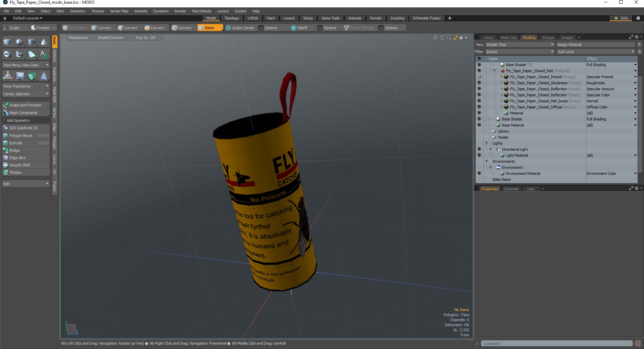644x349 pixels.
Task: Click the Shading panel gear icon
Action: point(636,37)
